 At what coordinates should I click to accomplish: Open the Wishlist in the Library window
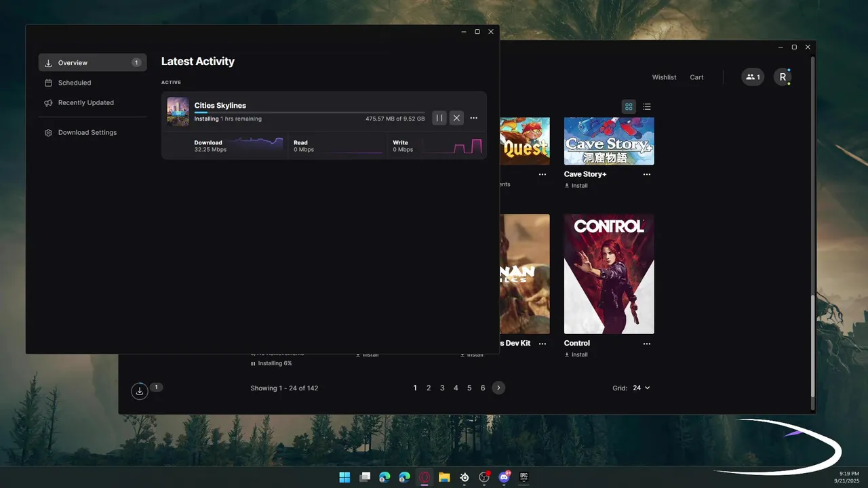tap(664, 77)
